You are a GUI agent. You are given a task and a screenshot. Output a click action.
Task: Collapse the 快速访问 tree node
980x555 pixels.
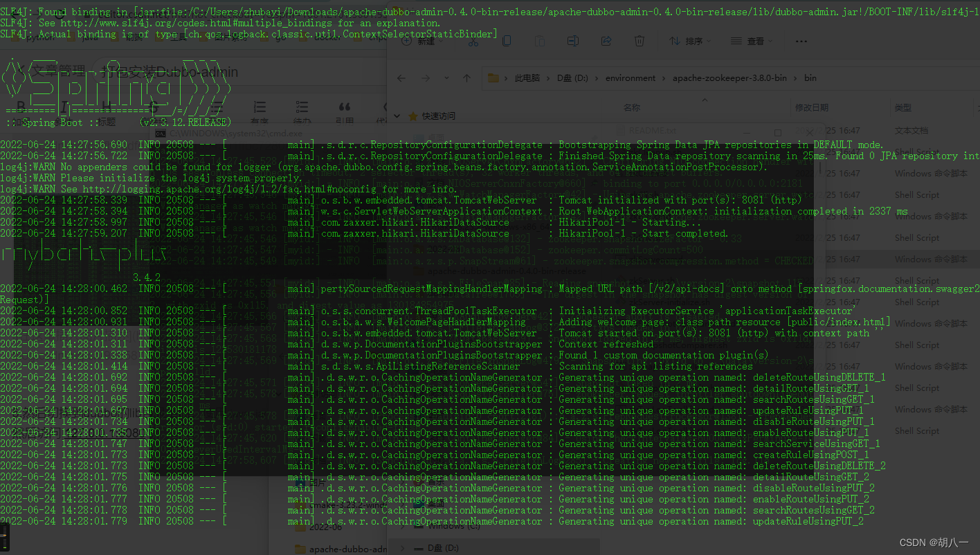(x=397, y=116)
